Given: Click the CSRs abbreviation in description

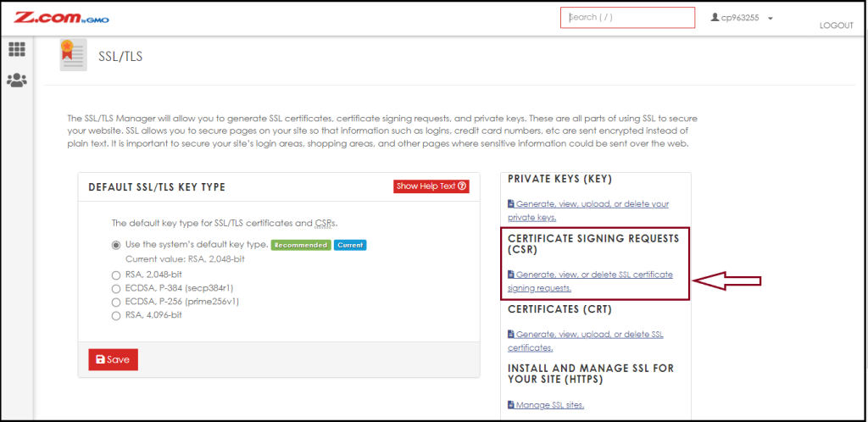Looking at the screenshot, I should [325, 224].
